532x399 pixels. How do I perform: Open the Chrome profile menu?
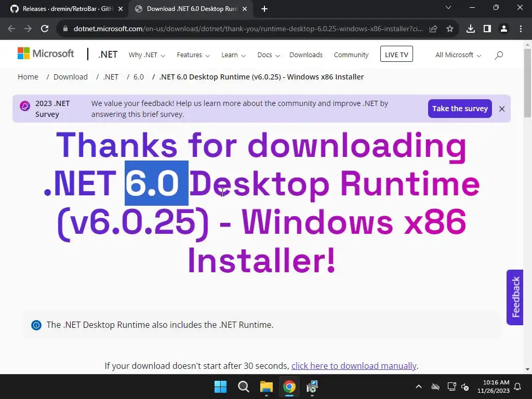pos(504,29)
